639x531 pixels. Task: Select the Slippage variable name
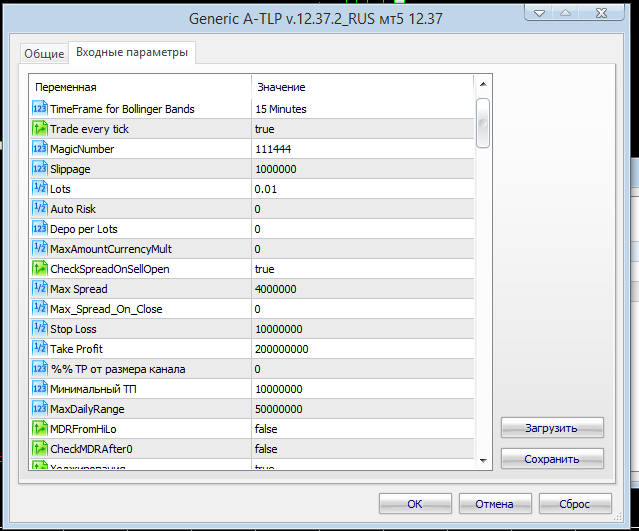click(70, 169)
